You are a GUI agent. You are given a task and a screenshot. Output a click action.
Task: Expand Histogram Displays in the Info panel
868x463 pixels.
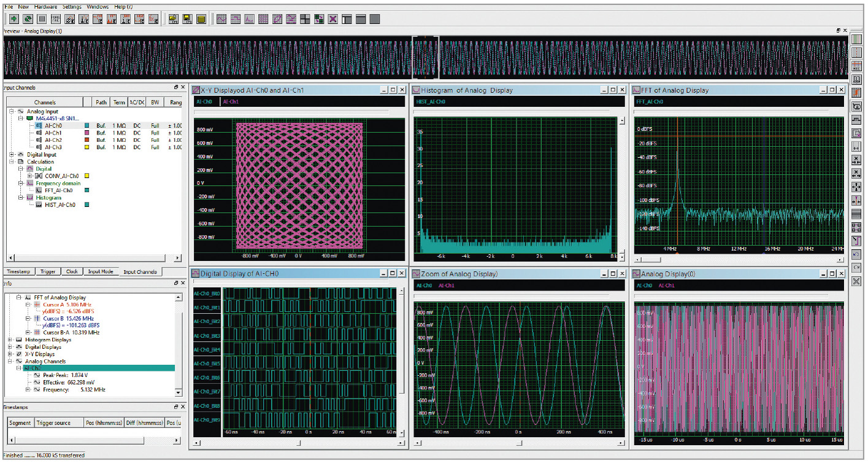pos(10,340)
